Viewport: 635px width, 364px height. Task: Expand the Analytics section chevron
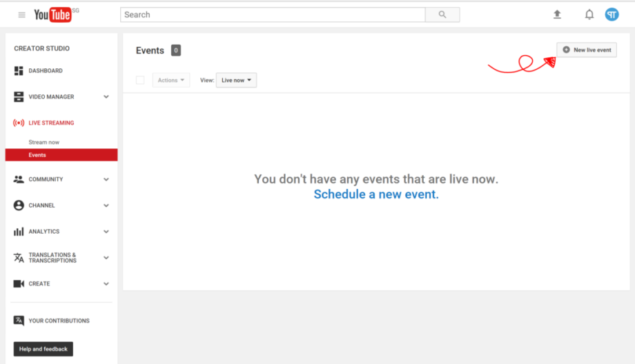tap(106, 232)
